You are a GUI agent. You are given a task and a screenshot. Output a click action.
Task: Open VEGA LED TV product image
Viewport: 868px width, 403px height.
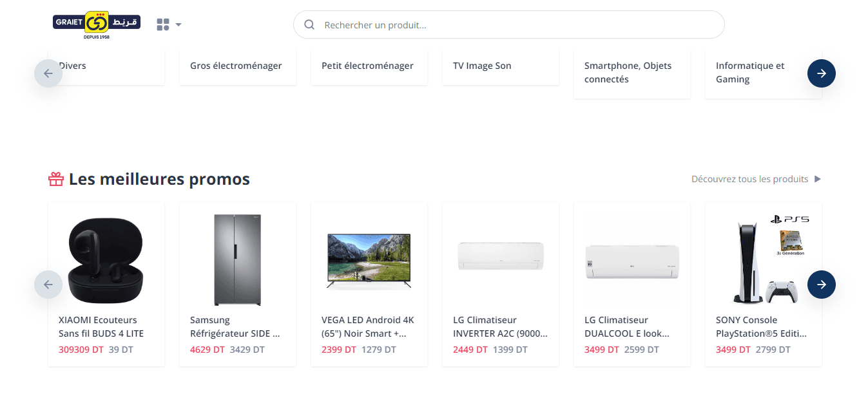369,260
